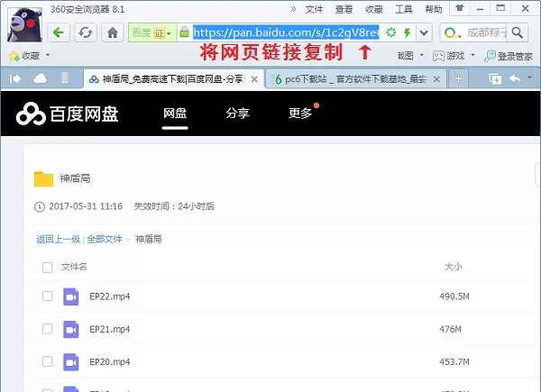Open the 帮助 menu
The image size is (541, 392).
click(434, 9)
